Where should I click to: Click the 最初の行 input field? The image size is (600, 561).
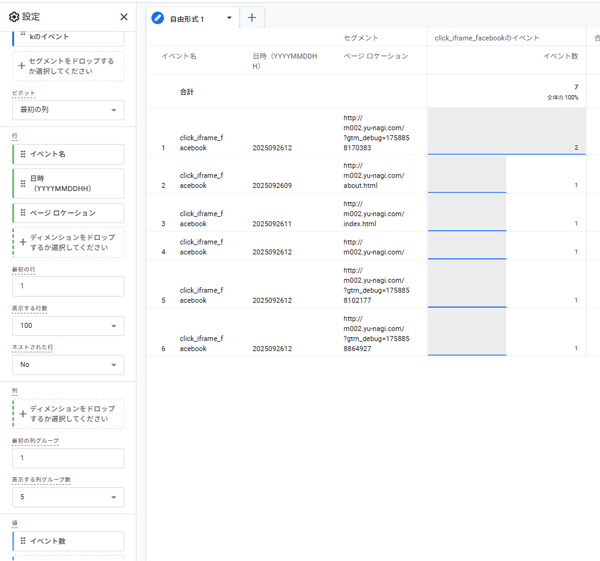(x=68, y=286)
